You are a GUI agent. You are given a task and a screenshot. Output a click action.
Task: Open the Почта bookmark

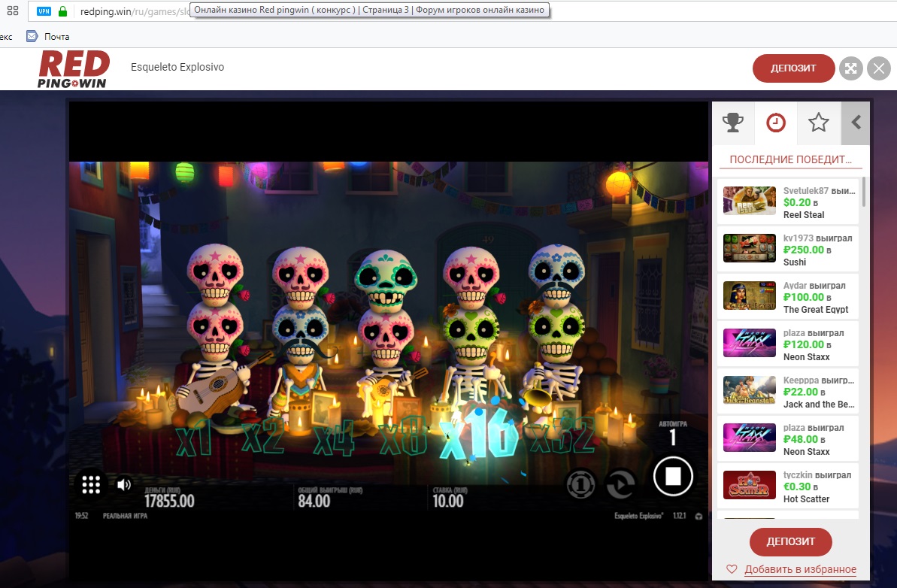(48, 37)
